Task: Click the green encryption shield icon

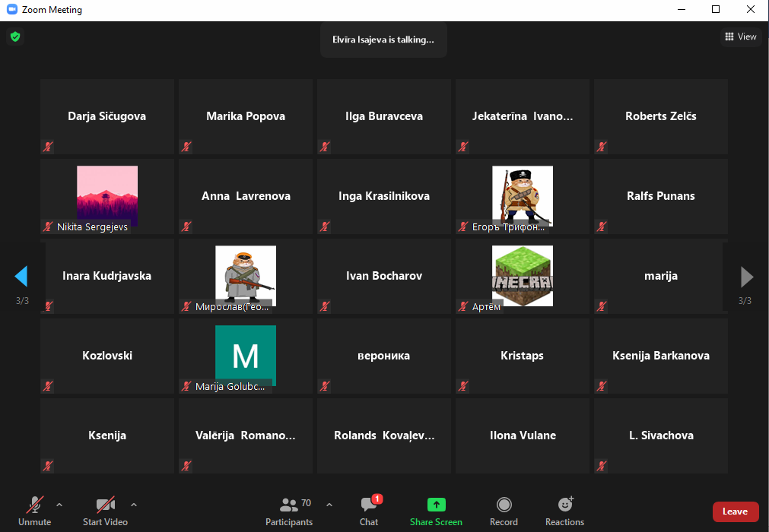Action: coord(14,36)
